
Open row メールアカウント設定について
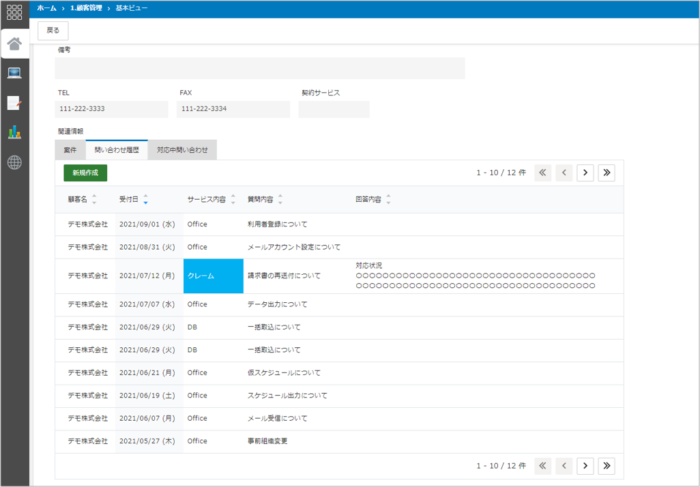[339, 247]
